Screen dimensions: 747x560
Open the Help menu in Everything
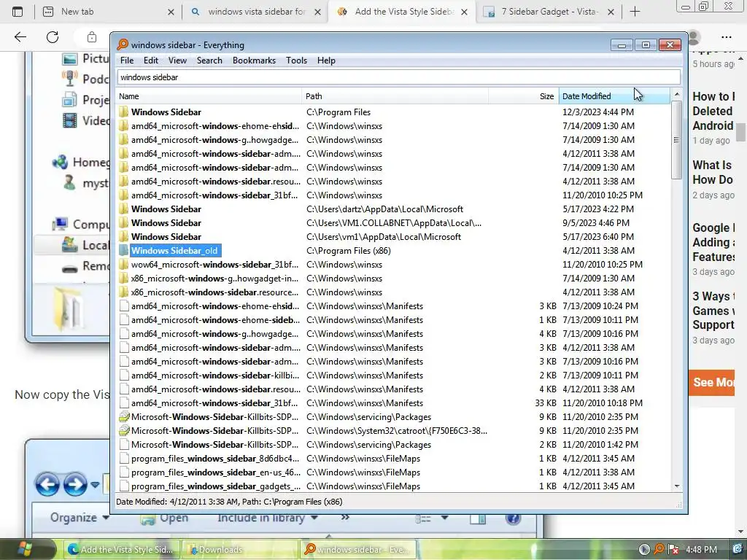coord(326,61)
